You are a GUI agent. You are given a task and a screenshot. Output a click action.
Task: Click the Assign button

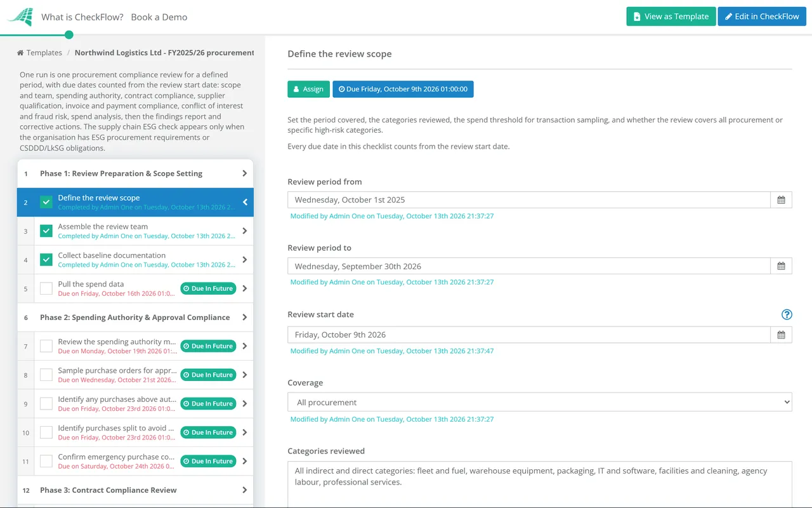coord(308,89)
